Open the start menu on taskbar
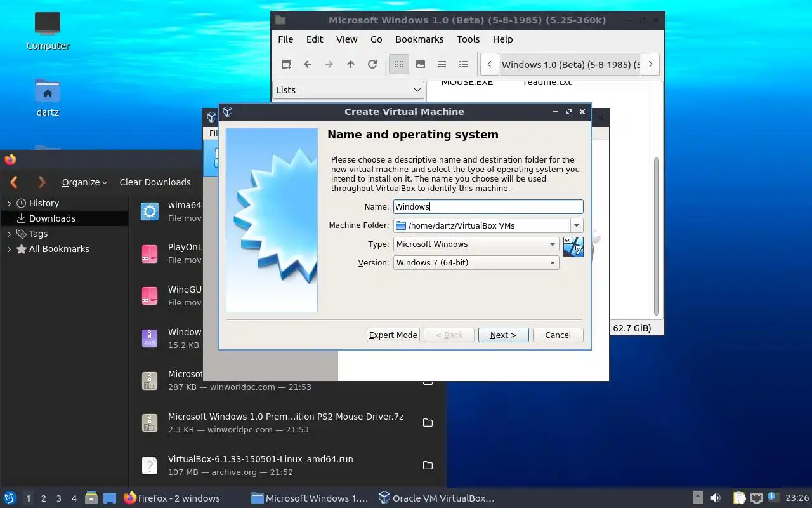The image size is (812, 508). [x=10, y=498]
